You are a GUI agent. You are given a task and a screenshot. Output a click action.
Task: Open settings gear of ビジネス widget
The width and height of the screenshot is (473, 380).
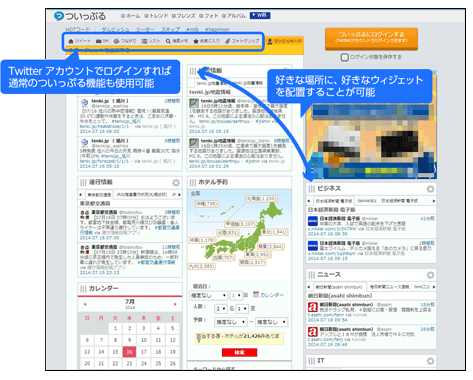click(x=430, y=189)
